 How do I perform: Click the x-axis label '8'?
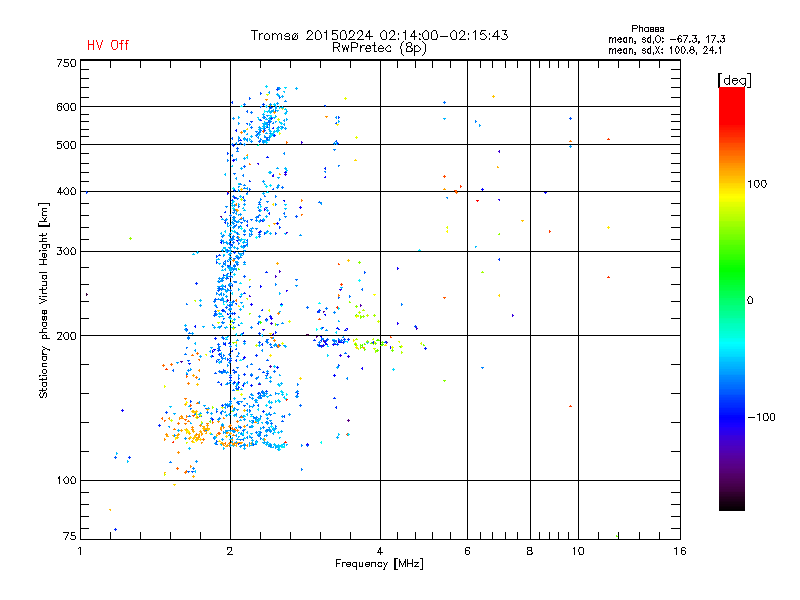click(x=530, y=551)
